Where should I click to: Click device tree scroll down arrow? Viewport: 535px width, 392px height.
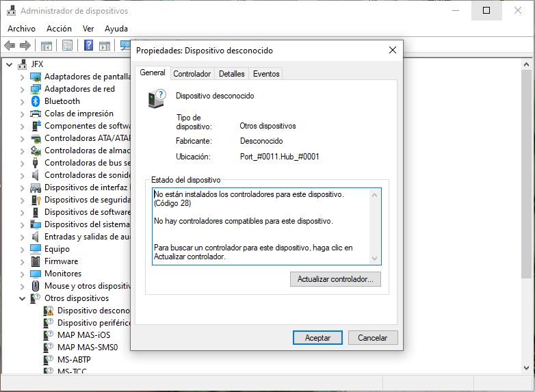[526, 368]
